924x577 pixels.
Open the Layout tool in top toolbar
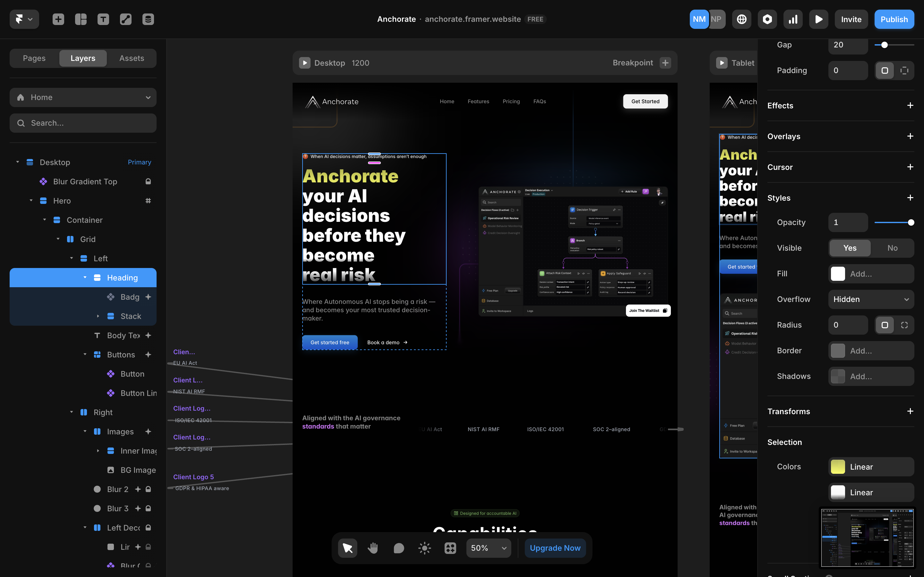pyautogui.click(x=81, y=19)
